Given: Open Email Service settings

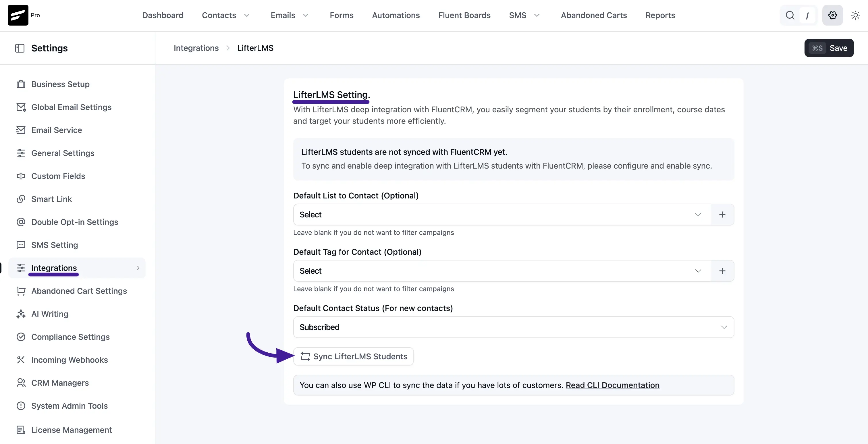Looking at the screenshot, I should (57, 130).
